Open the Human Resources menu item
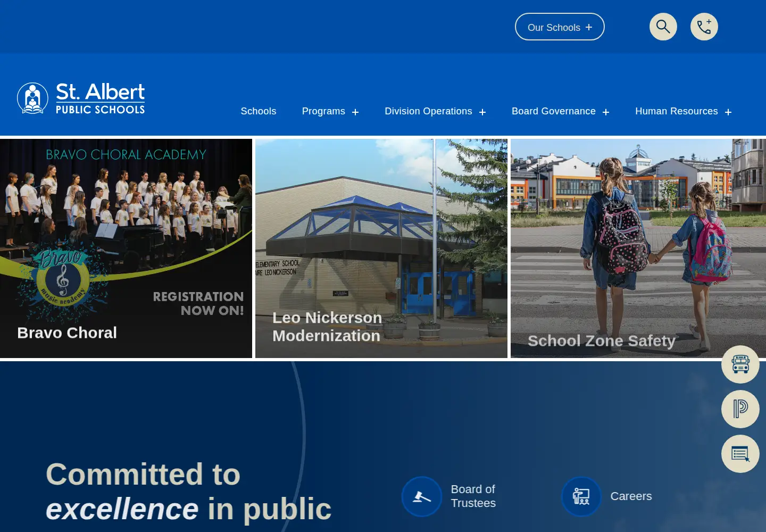This screenshot has height=532, width=766. [677, 111]
